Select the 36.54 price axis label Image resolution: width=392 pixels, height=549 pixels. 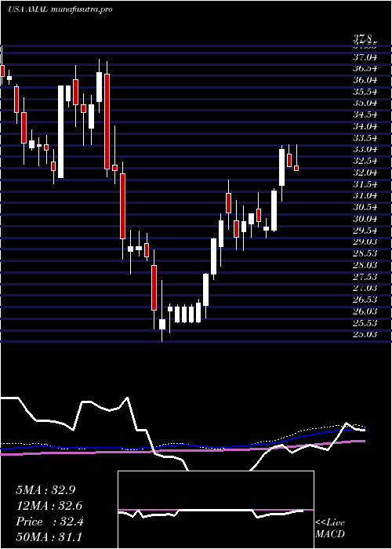point(365,68)
